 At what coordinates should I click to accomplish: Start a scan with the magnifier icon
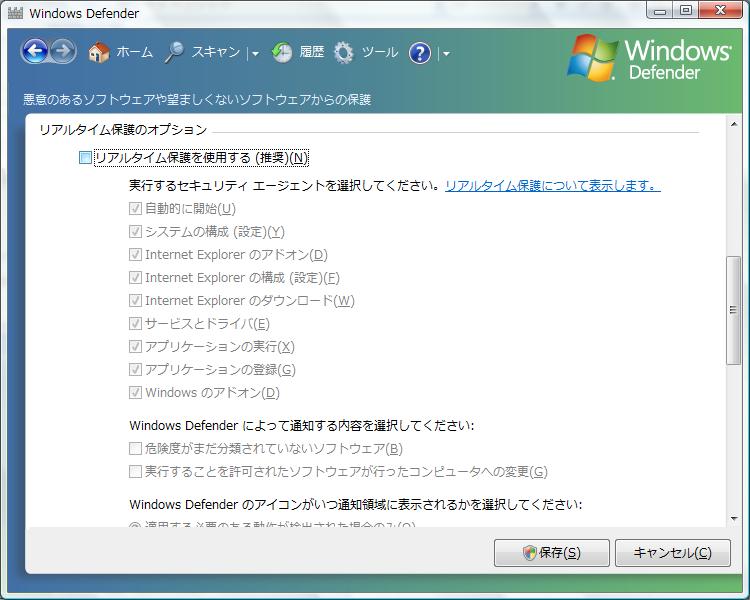[x=174, y=52]
